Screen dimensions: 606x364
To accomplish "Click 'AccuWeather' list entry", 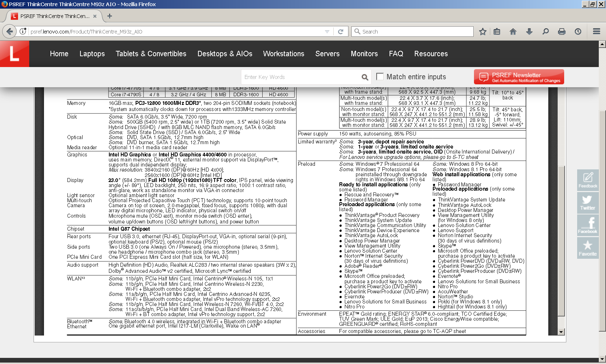I will pos(453,292).
